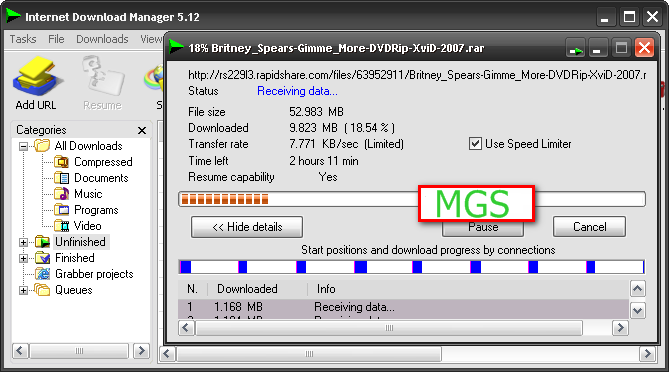Click connections list scroll down arrow
Viewport: 669px width, 372px height.
click(637, 311)
